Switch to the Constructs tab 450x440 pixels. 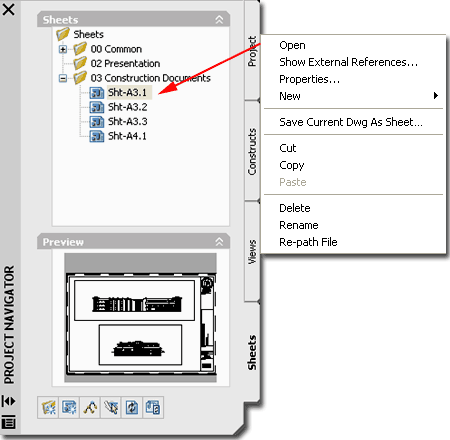252,151
